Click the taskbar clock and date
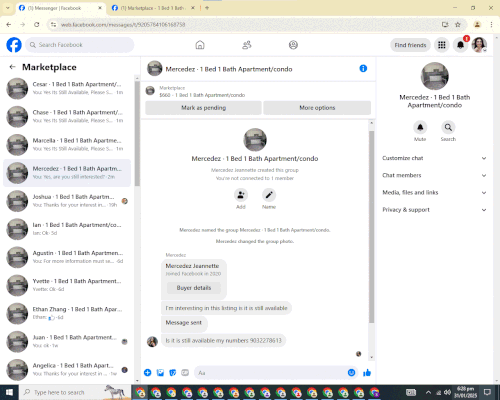 [x=465, y=392]
